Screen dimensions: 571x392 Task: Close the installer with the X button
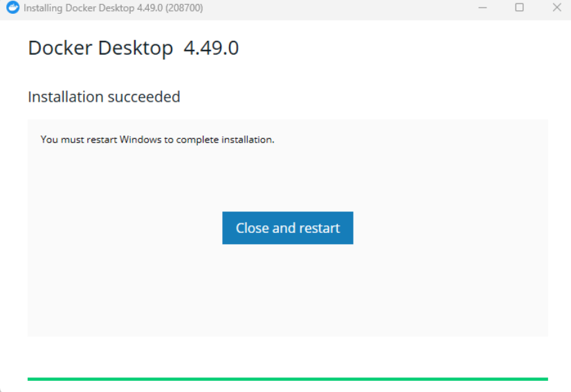(556, 8)
